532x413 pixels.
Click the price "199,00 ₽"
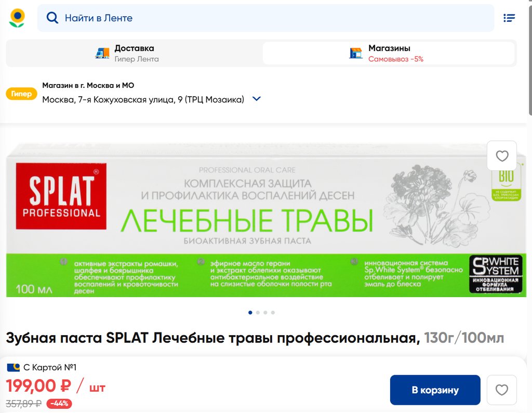(38, 386)
